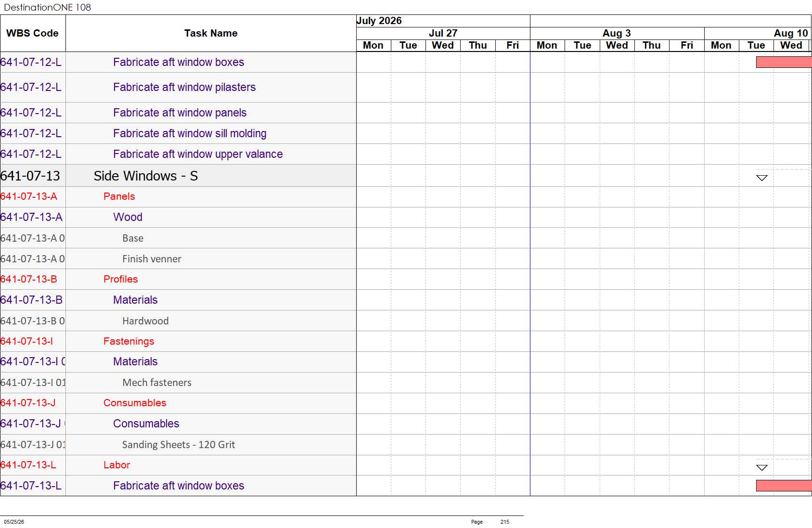The image size is (812, 528).
Task: Click red WBS code 641-07-13-A for Panels
Action: click(x=29, y=196)
